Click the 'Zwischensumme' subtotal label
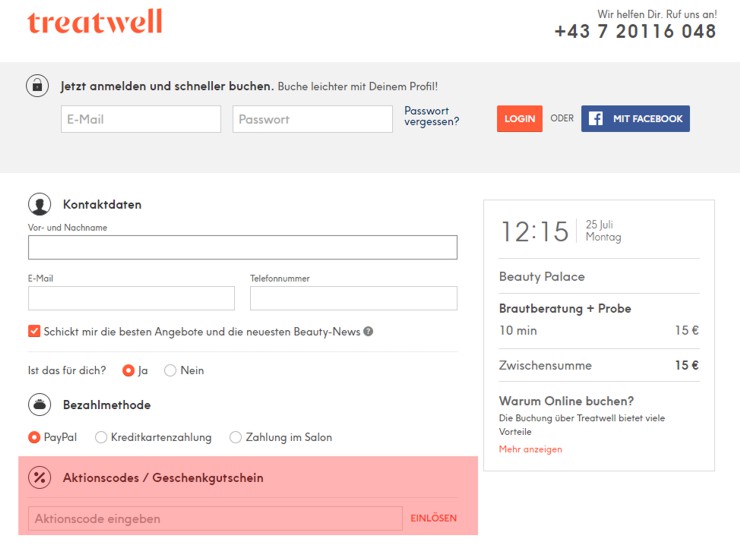Screen dimensions: 740x555 click(545, 365)
